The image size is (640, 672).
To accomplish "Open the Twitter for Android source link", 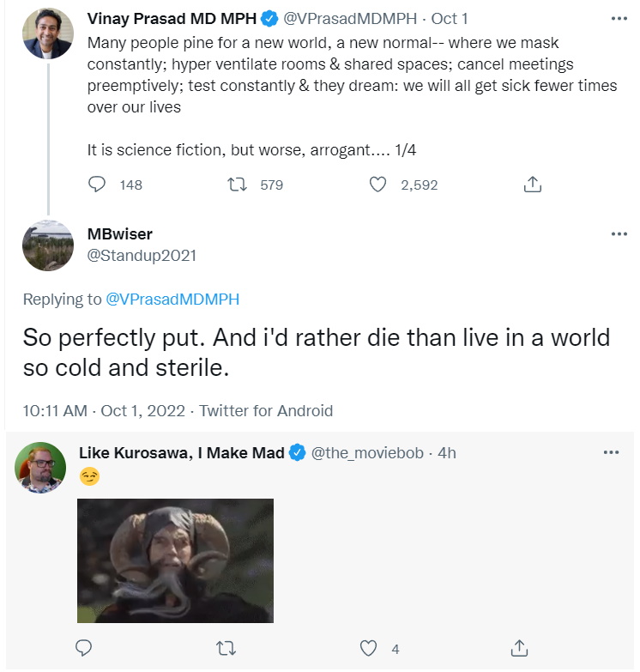I will click(266, 410).
